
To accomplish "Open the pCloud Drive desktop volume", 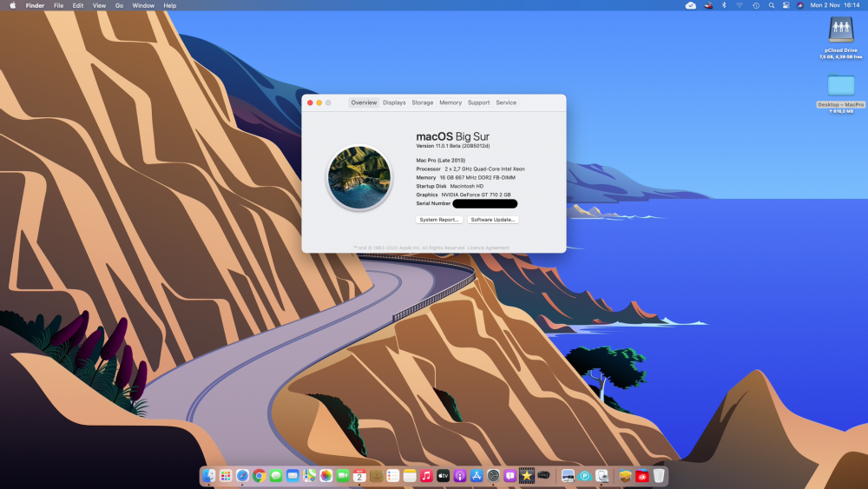I will [841, 30].
